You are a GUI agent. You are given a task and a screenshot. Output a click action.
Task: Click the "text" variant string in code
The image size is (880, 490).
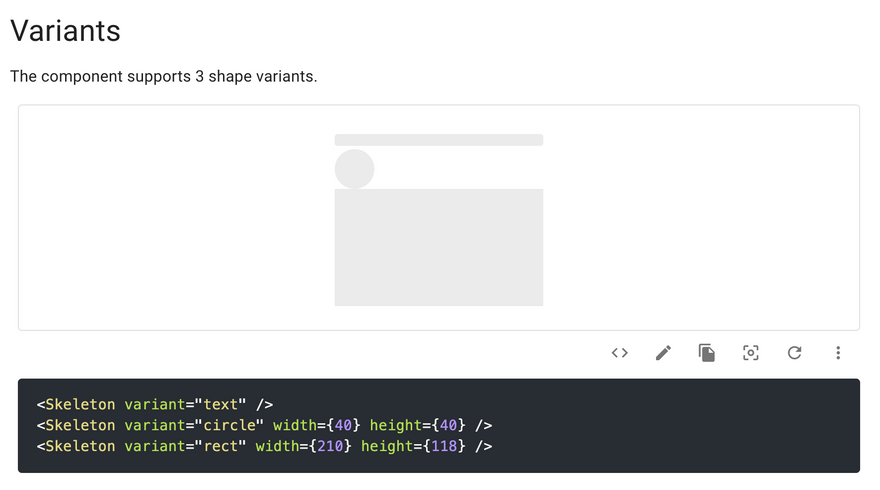[x=220, y=405]
